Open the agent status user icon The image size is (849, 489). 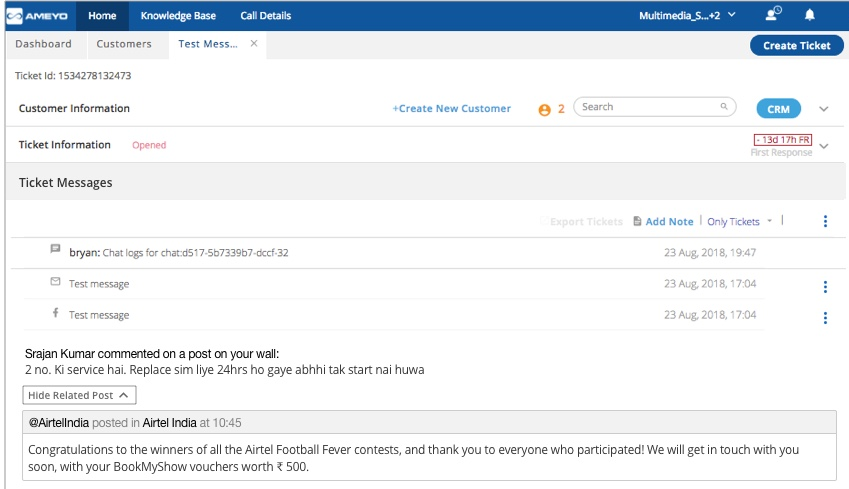point(773,14)
